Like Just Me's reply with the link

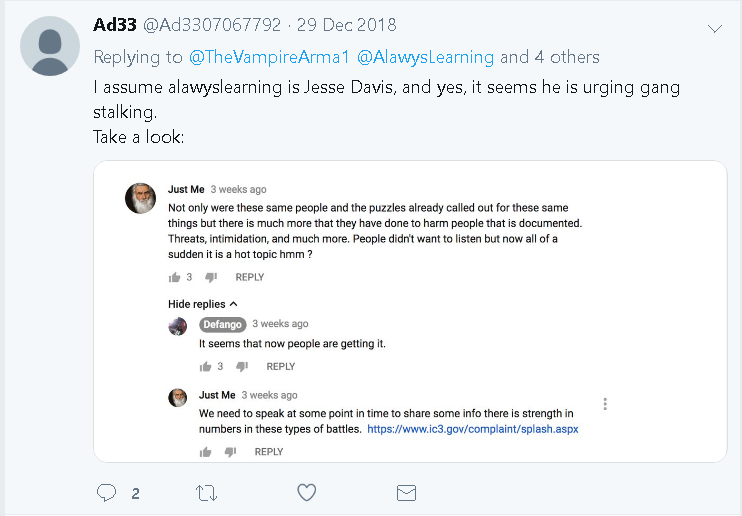point(205,452)
